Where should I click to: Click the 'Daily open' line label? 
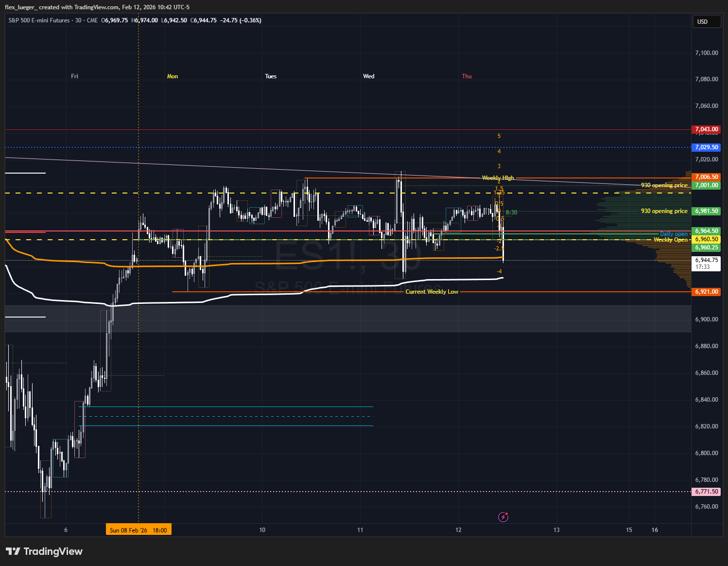coord(674,234)
